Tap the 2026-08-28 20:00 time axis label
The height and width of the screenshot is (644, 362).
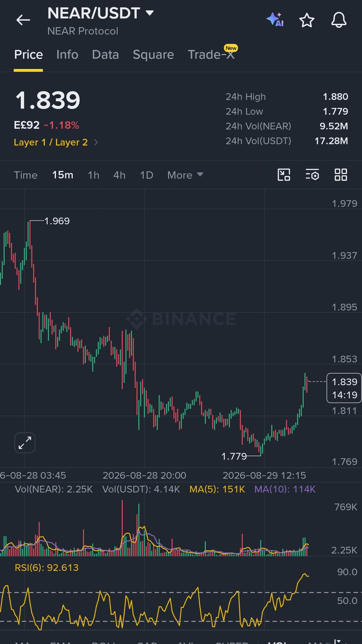click(144, 475)
